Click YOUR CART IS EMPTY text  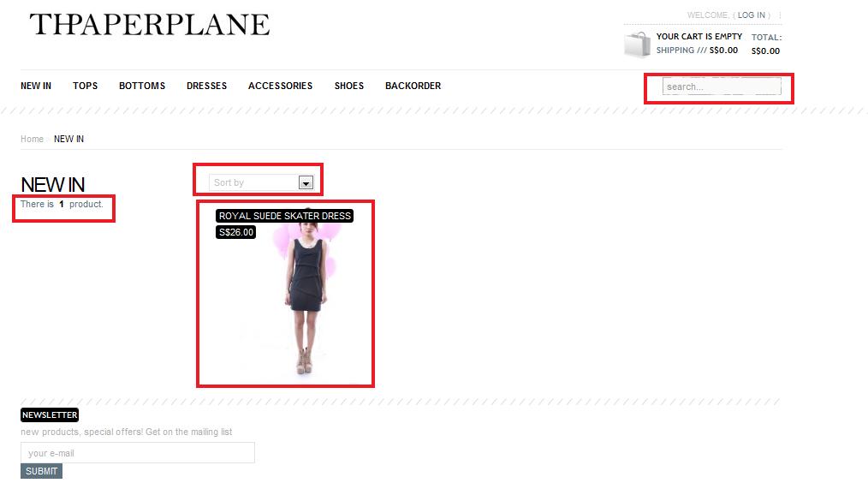(x=699, y=37)
